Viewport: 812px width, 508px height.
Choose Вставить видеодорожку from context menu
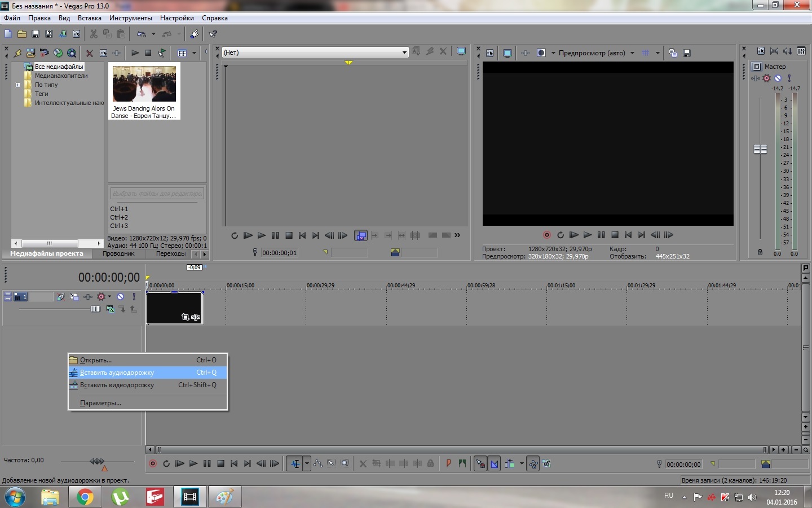pyautogui.click(x=148, y=385)
